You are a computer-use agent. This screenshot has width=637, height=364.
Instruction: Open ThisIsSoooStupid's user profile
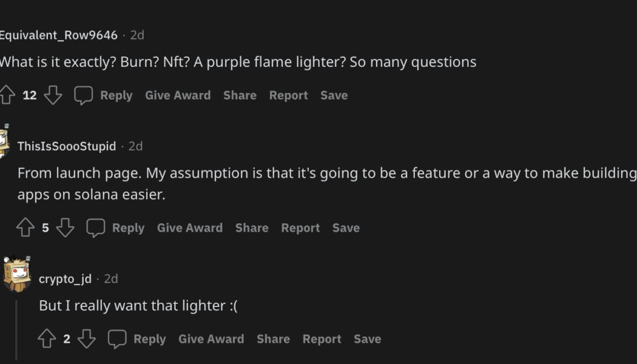tap(67, 146)
